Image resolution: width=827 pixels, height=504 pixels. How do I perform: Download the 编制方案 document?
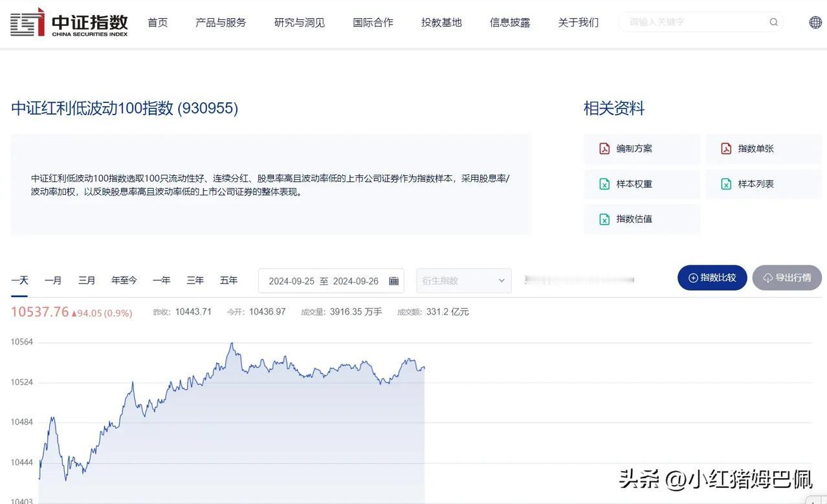click(642, 148)
